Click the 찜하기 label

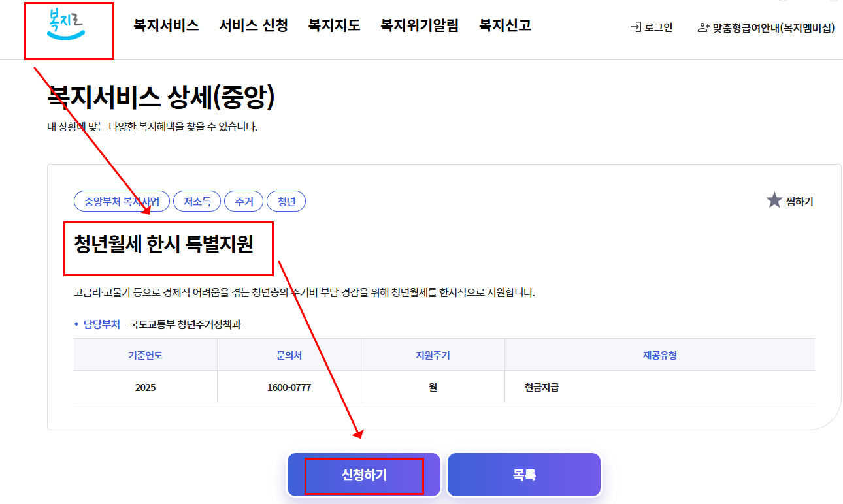coord(800,202)
